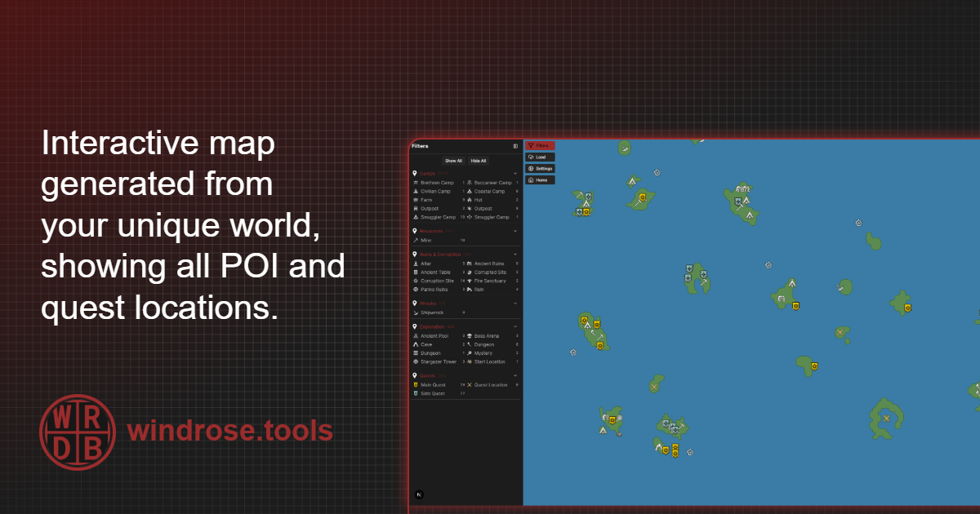Collapse the Camps section chevron
This screenshot has width=980, height=514.
click(516, 174)
